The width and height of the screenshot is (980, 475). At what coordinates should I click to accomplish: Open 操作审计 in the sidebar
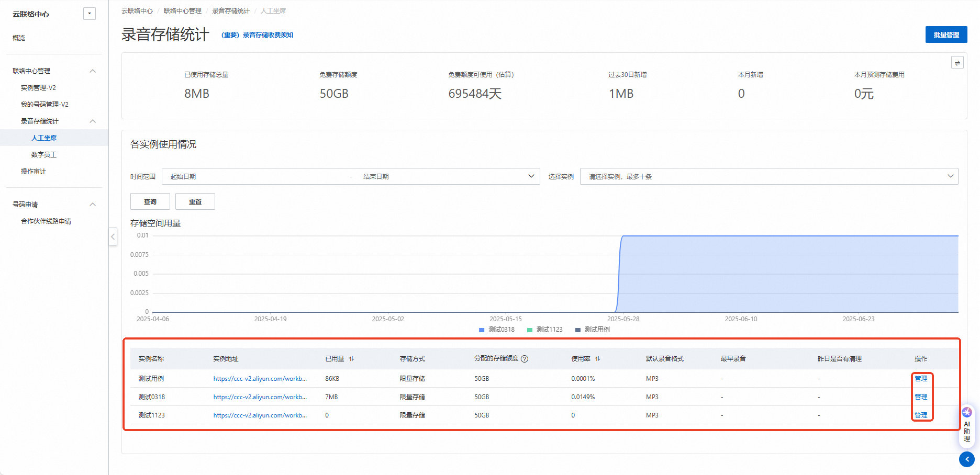pos(34,172)
